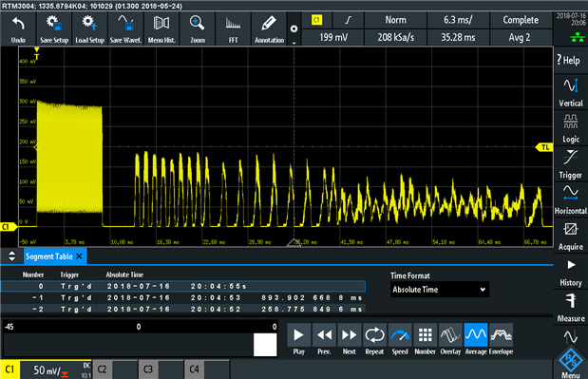Select the Annotation pencil tool
588x379 pixels.
click(x=269, y=28)
